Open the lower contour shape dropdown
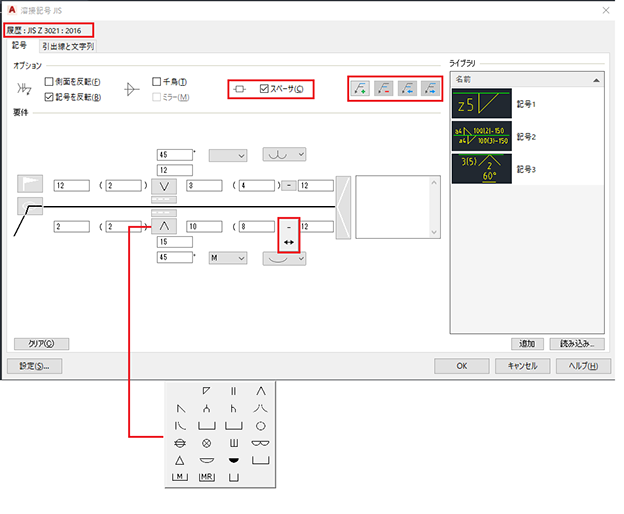Image resolution: width=624 pixels, height=514 pixels. pos(284,259)
